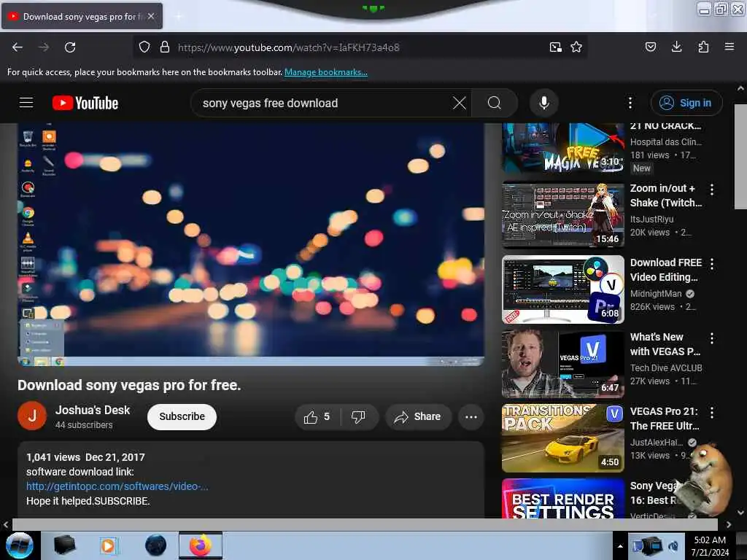Open the taskbar clock and date
Viewport: 747px width, 560px height.
coord(710,546)
